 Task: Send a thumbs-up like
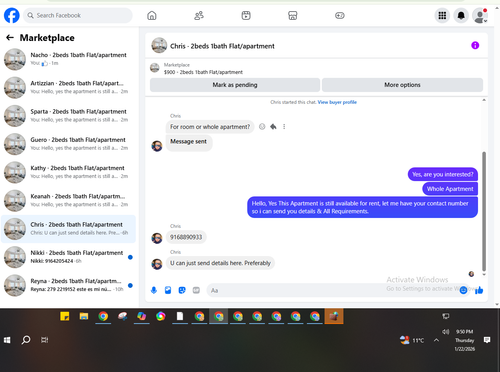[x=479, y=290]
